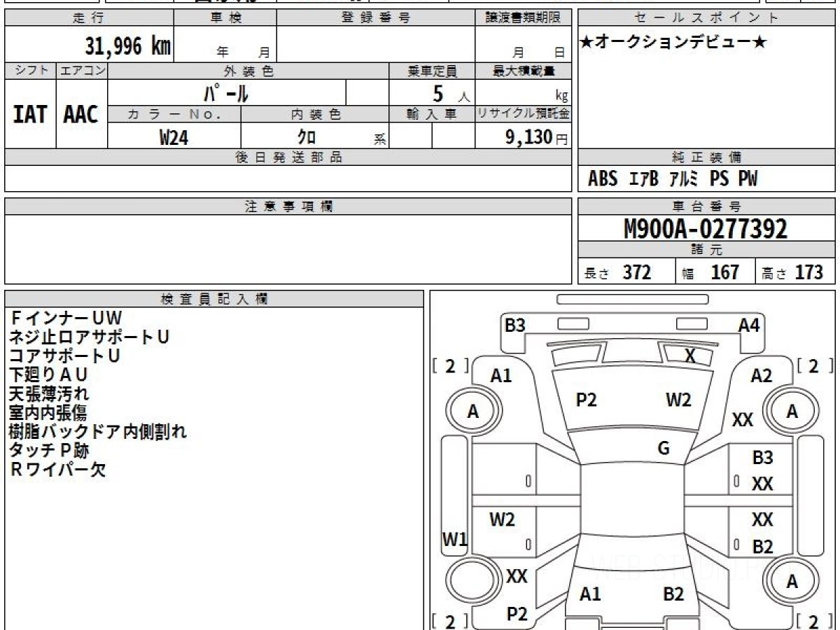Click the エアコン header cell
Screen dimensions: 840x630
point(82,71)
